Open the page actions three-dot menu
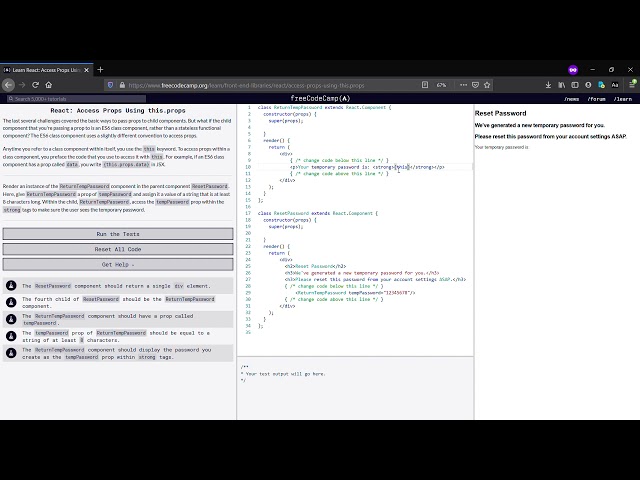Viewport: 640px width, 480px height. pyautogui.click(x=463, y=85)
